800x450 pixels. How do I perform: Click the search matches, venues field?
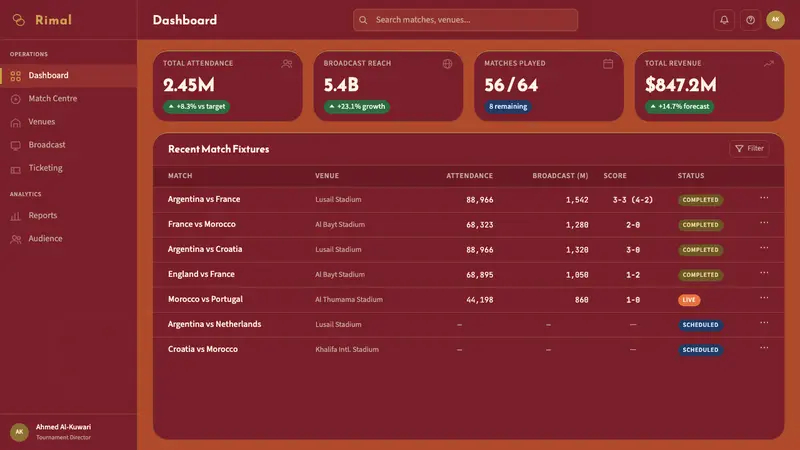click(465, 20)
